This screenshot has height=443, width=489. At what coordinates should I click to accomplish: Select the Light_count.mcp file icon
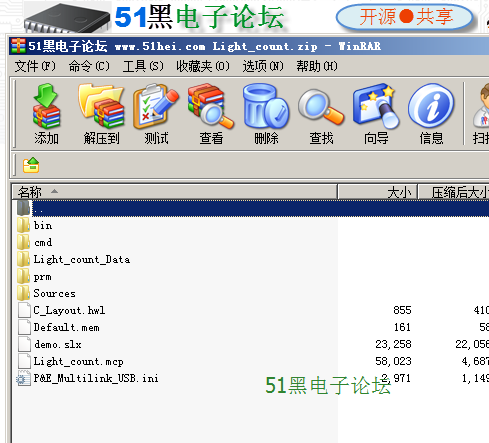[x=24, y=361]
